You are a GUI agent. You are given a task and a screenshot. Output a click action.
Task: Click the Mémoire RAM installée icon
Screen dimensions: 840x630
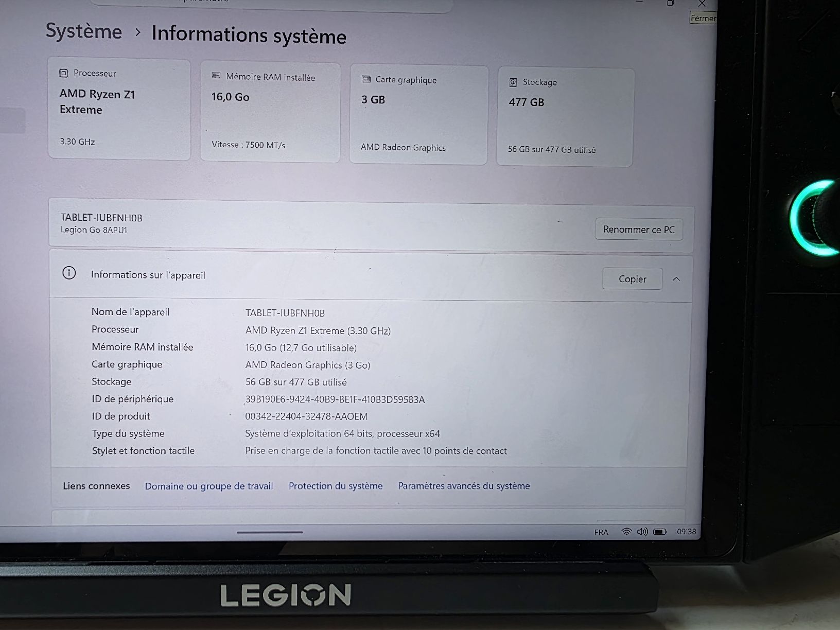tap(216, 76)
